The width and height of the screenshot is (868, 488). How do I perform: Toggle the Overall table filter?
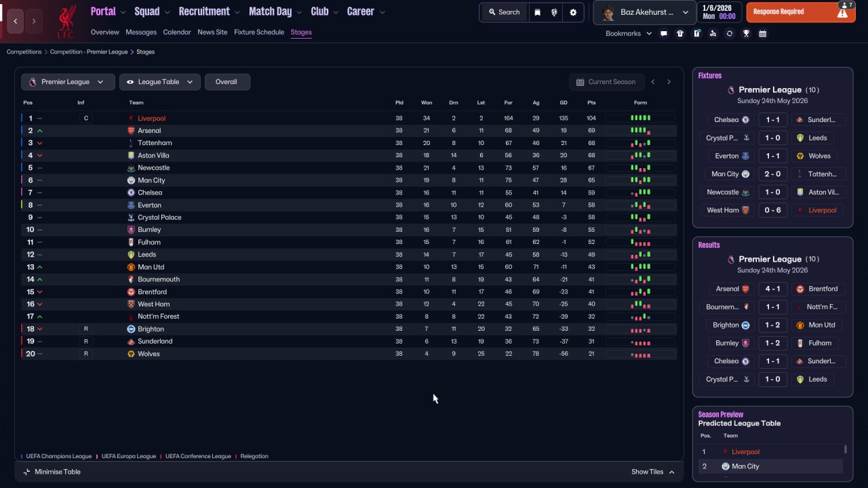(x=227, y=82)
